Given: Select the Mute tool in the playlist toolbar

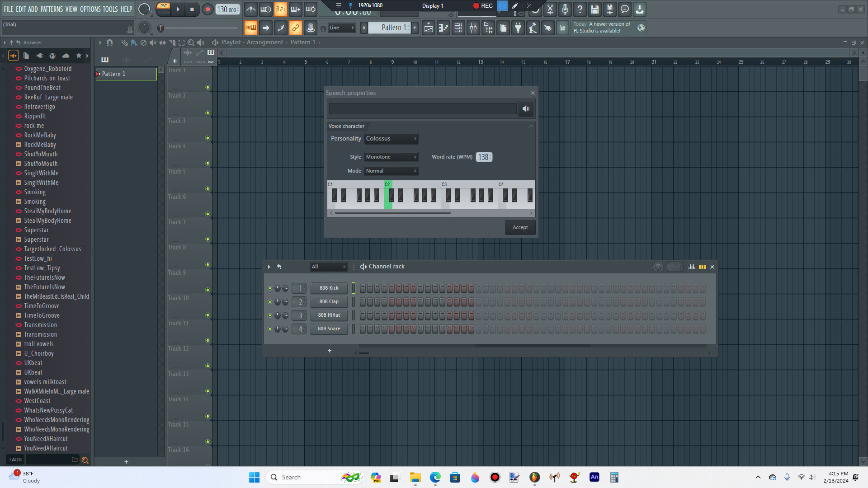Looking at the screenshot, I should point(153,42).
